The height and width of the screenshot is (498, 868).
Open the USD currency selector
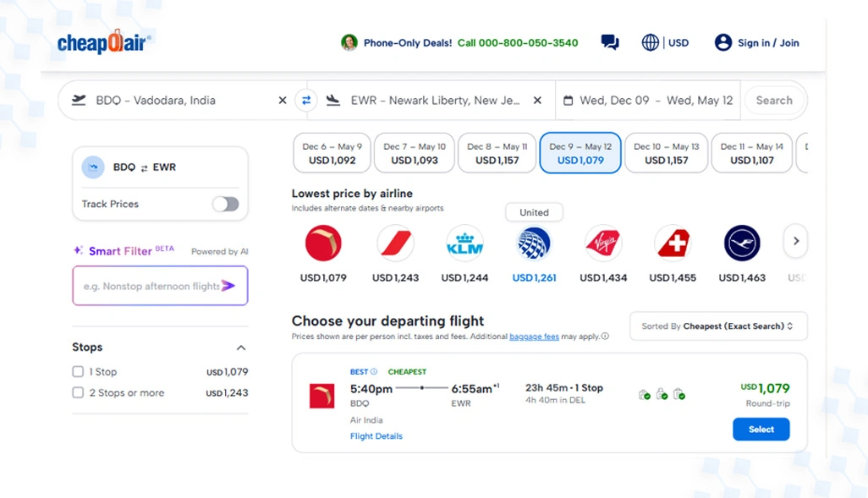(x=678, y=42)
